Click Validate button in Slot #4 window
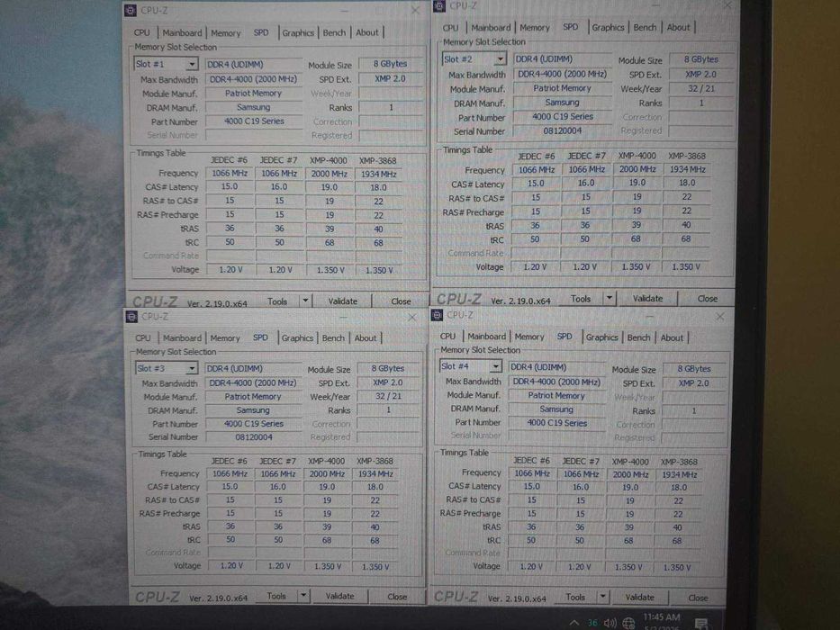 pos(639,597)
